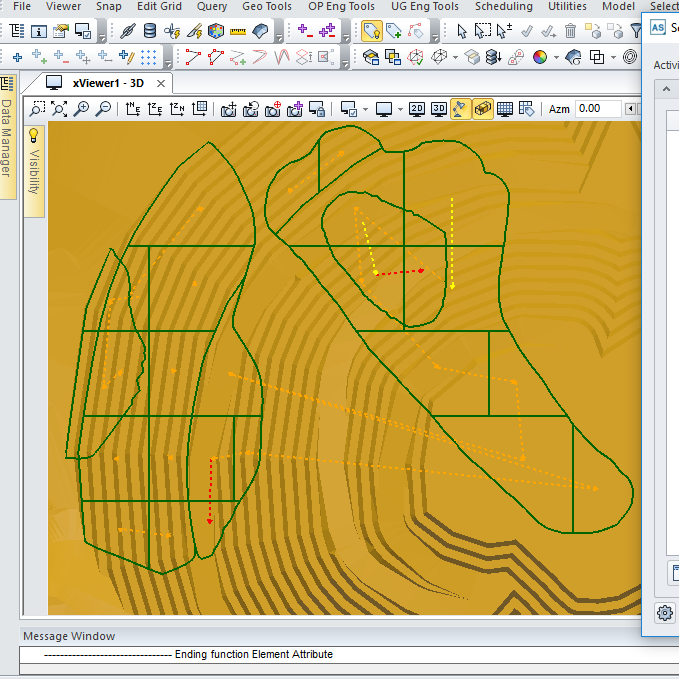This screenshot has width=679, height=679.
Task: Click the purple plus-minus icon
Action: pos(305,31)
